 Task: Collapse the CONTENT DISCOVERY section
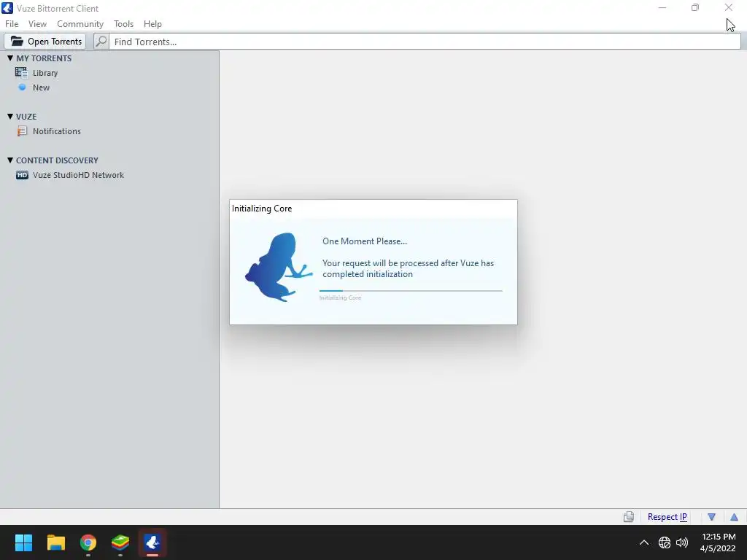coord(10,160)
